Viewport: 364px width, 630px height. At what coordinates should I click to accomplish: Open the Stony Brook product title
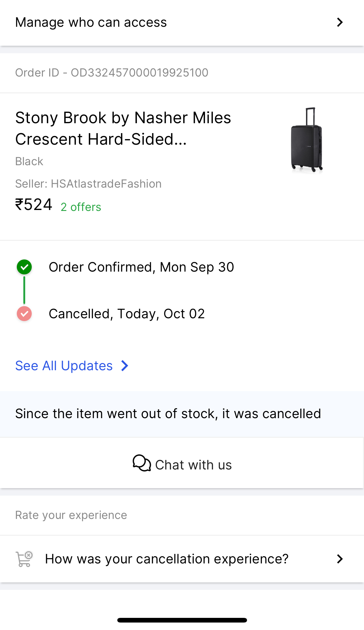[x=123, y=128]
